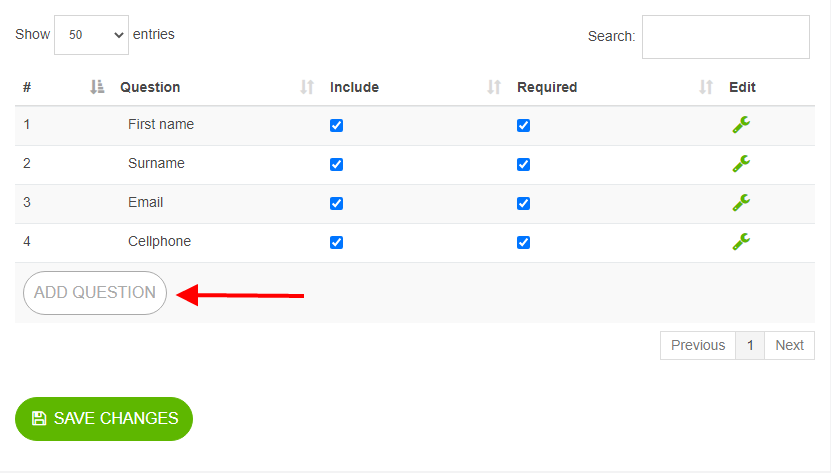Go to Next page
This screenshot has width=831, height=473.
[790, 345]
